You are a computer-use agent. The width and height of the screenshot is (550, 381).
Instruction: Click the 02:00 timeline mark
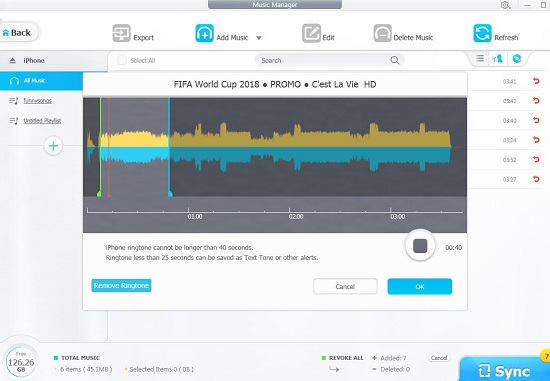(x=296, y=216)
